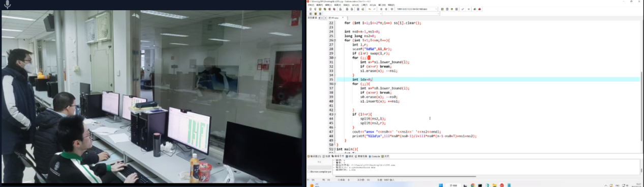Open the Windows Start button

tap(441, 185)
